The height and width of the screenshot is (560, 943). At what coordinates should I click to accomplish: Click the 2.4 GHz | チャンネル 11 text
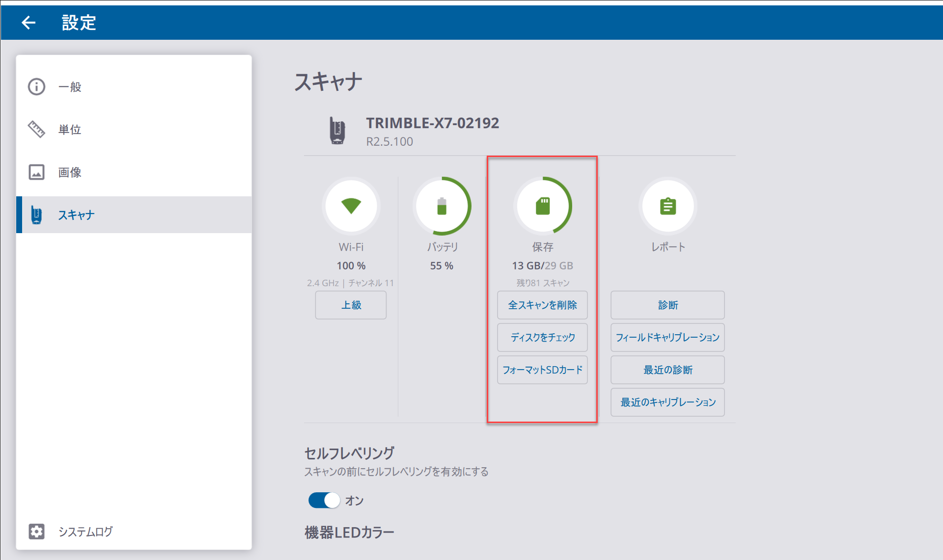point(350,283)
